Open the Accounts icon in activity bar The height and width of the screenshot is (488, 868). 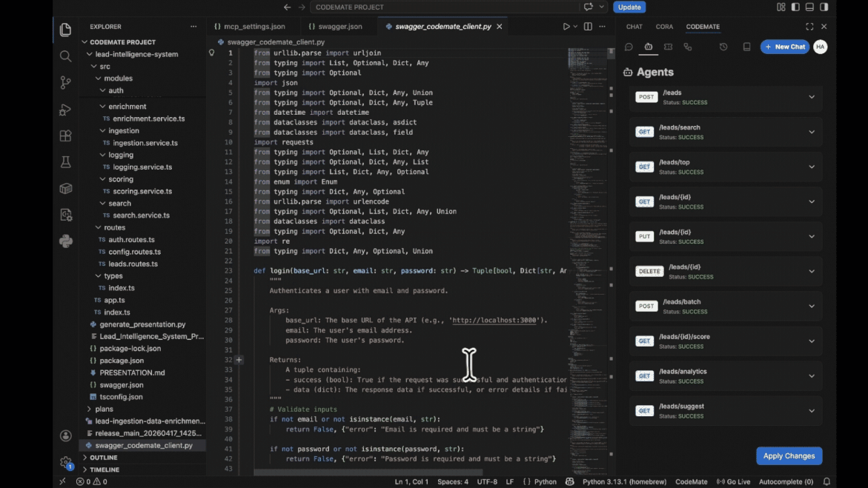click(x=65, y=435)
